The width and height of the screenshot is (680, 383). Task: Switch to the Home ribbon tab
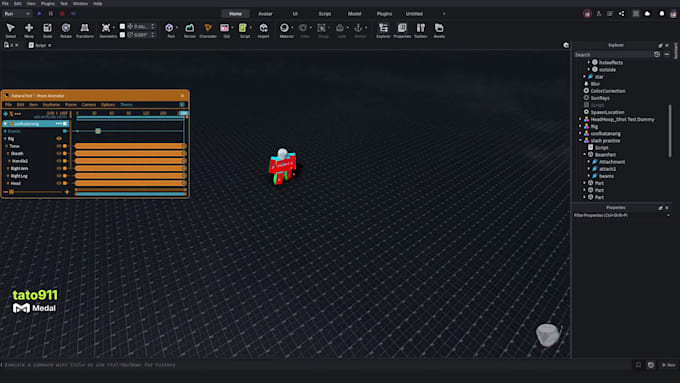pos(235,14)
